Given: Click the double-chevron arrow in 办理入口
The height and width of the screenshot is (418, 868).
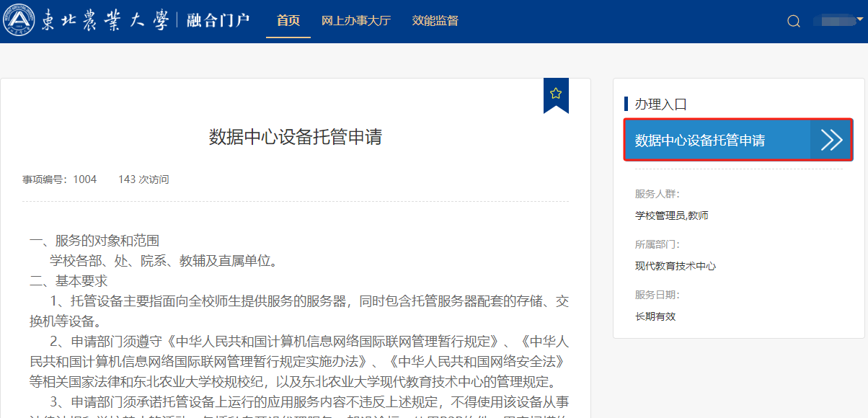Looking at the screenshot, I should (x=831, y=140).
